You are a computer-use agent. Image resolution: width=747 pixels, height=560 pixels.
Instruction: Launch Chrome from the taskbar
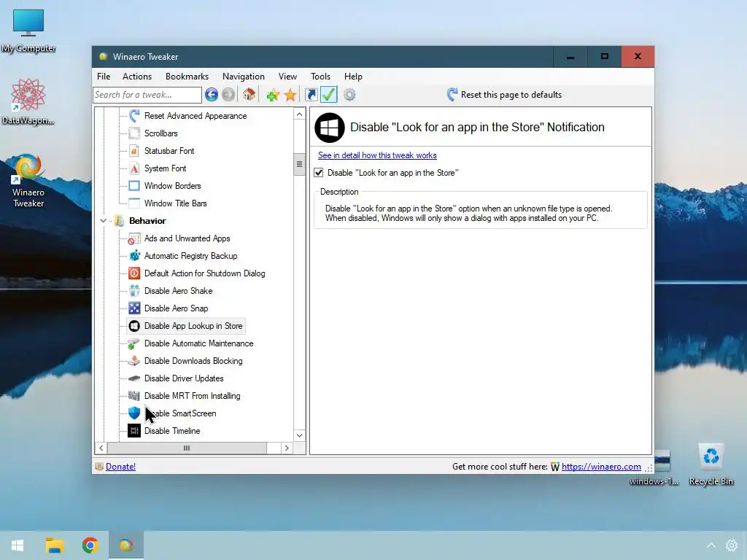click(90, 545)
